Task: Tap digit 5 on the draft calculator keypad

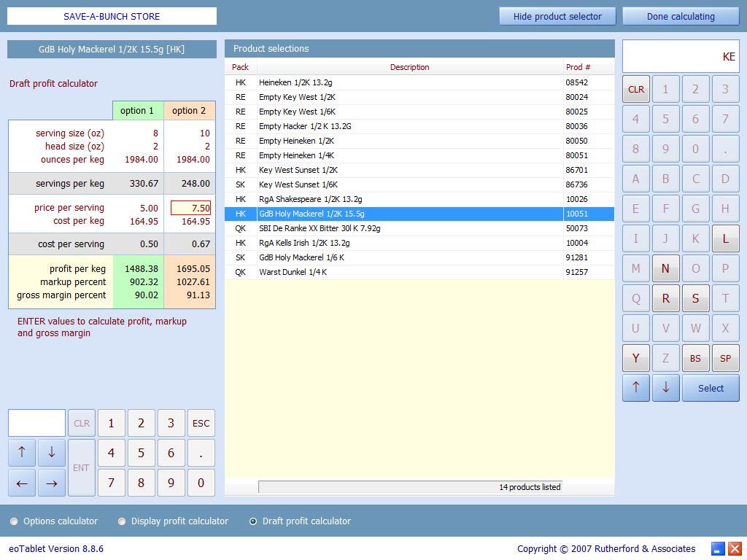Action: [141, 452]
